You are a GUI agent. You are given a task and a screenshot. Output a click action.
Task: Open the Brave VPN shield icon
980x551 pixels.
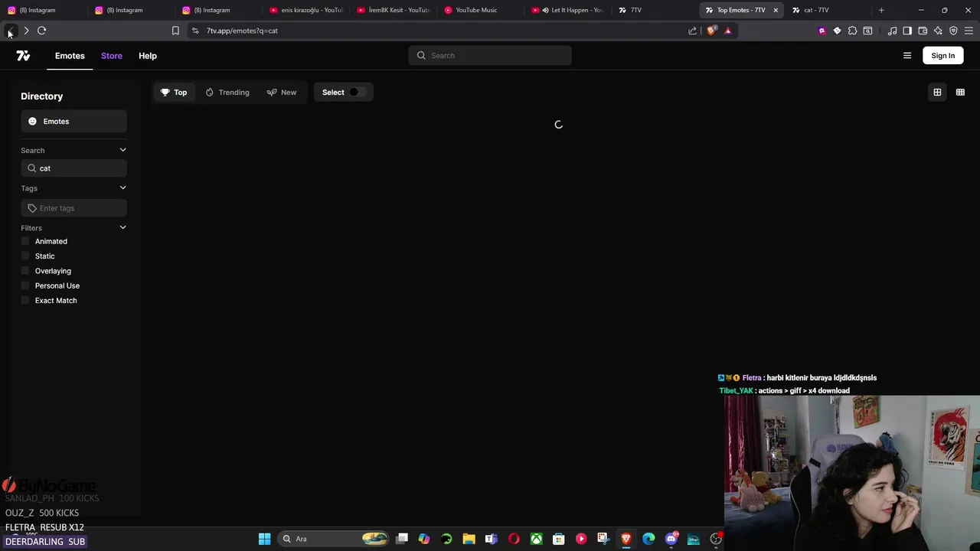tap(953, 31)
